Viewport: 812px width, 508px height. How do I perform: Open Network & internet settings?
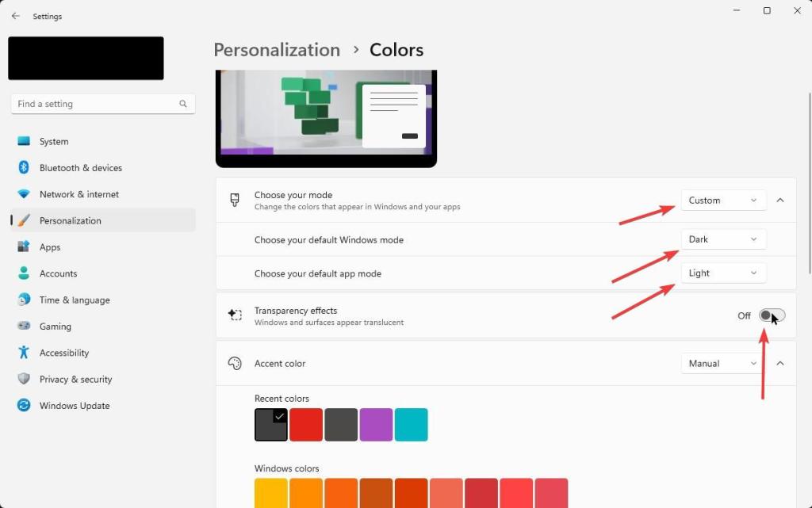pos(103,194)
